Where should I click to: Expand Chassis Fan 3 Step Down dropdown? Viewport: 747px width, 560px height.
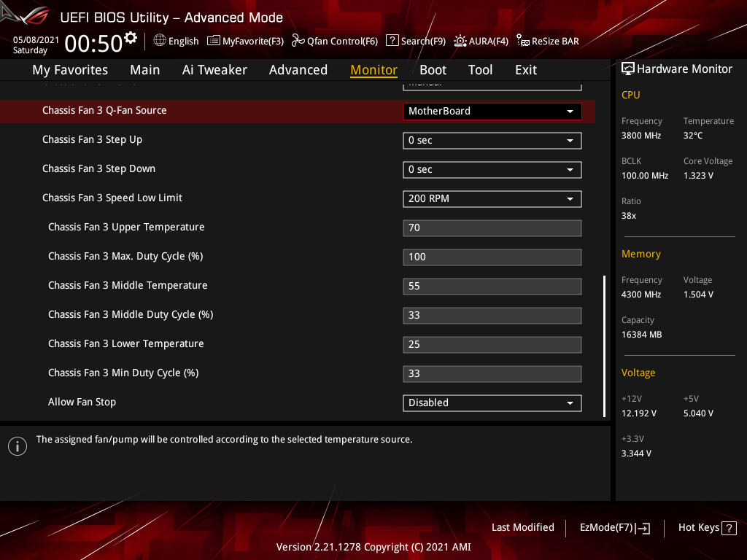492,169
